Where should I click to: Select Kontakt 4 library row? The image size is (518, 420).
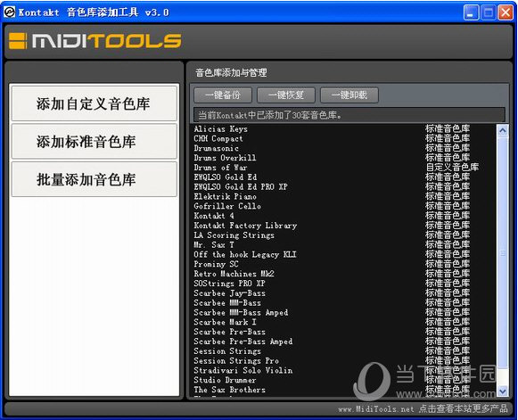343,216
